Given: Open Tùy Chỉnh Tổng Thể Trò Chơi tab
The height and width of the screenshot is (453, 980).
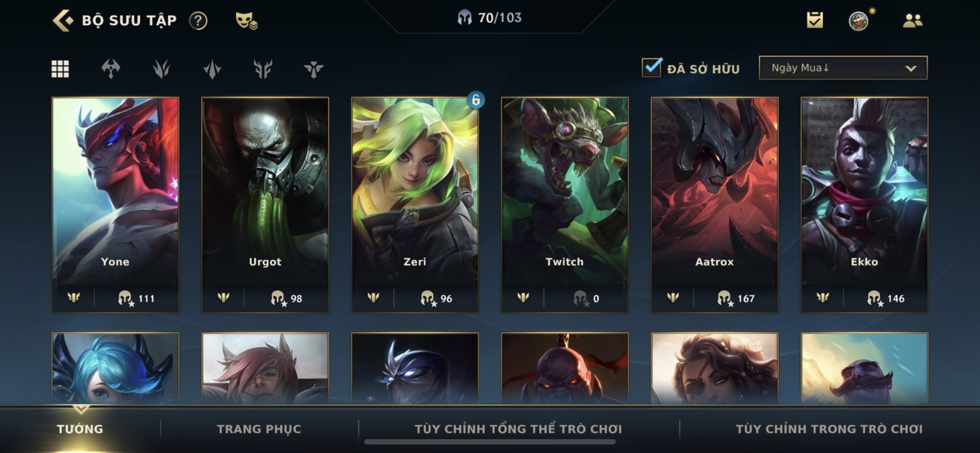Looking at the screenshot, I should (x=518, y=429).
